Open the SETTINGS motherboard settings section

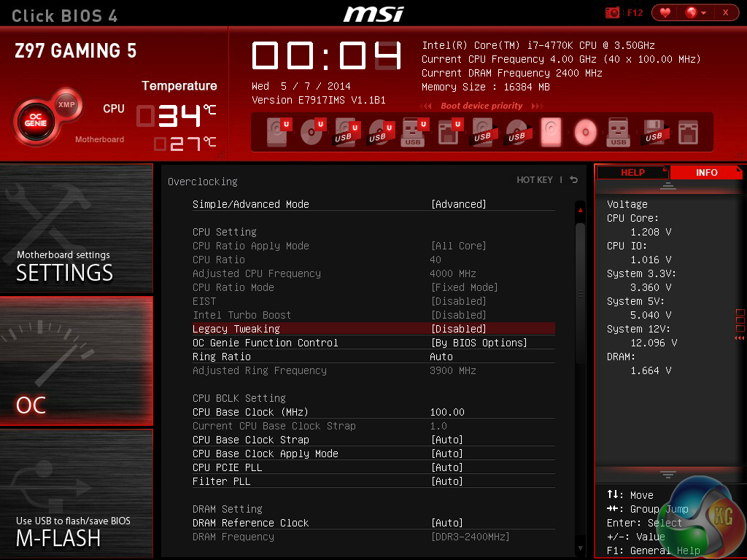pos(76,227)
